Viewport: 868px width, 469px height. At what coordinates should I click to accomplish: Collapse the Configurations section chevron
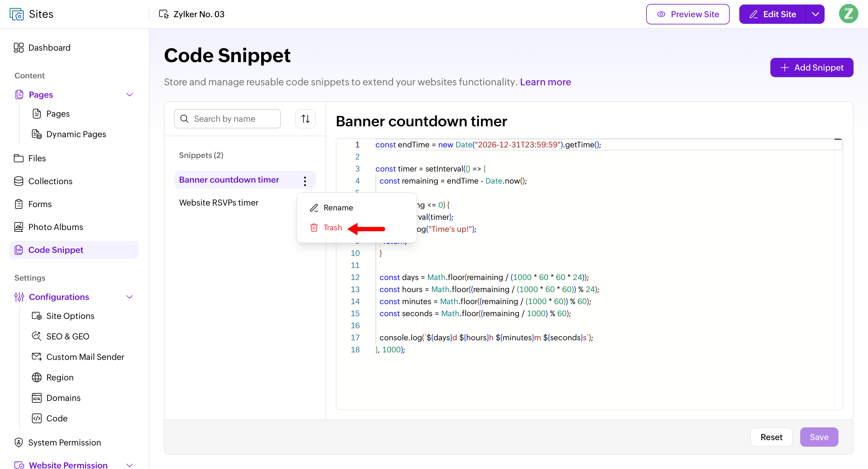(x=129, y=297)
